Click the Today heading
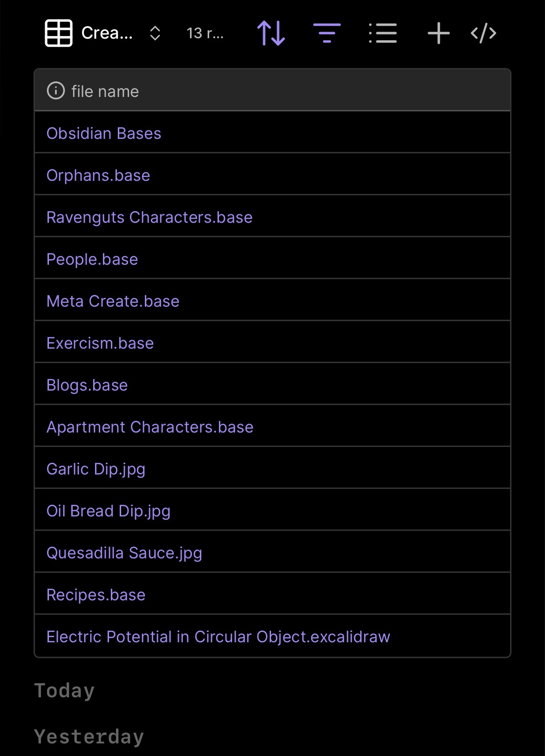 [64, 690]
